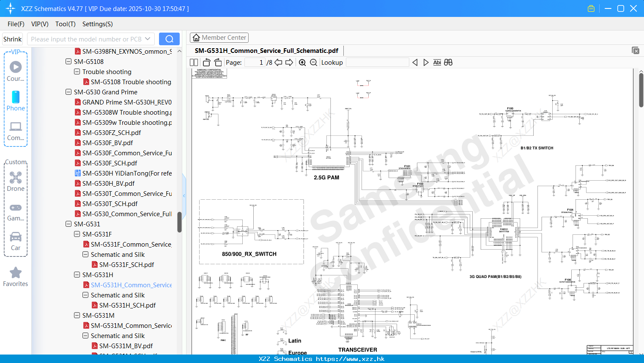Collapse Schematic and Silk under SM-G531F
This screenshot has width=644, height=363.
pyautogui.click(x=85, y=254)
